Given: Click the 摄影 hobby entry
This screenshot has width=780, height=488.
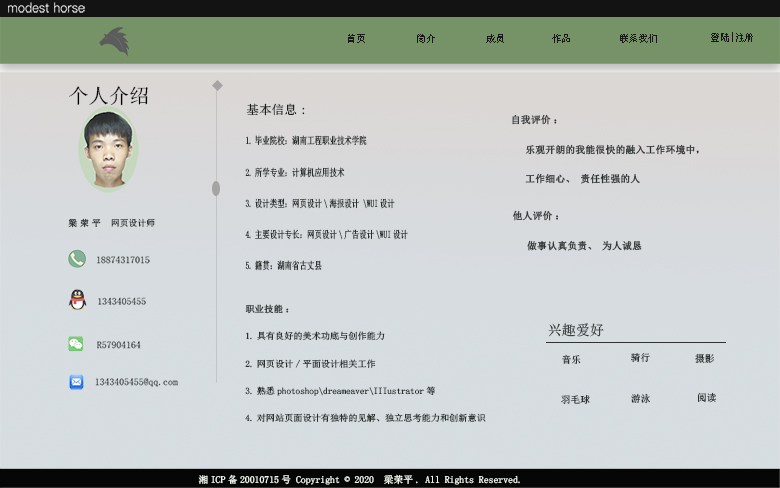Looking at the screenshot, I should point(705,358).
